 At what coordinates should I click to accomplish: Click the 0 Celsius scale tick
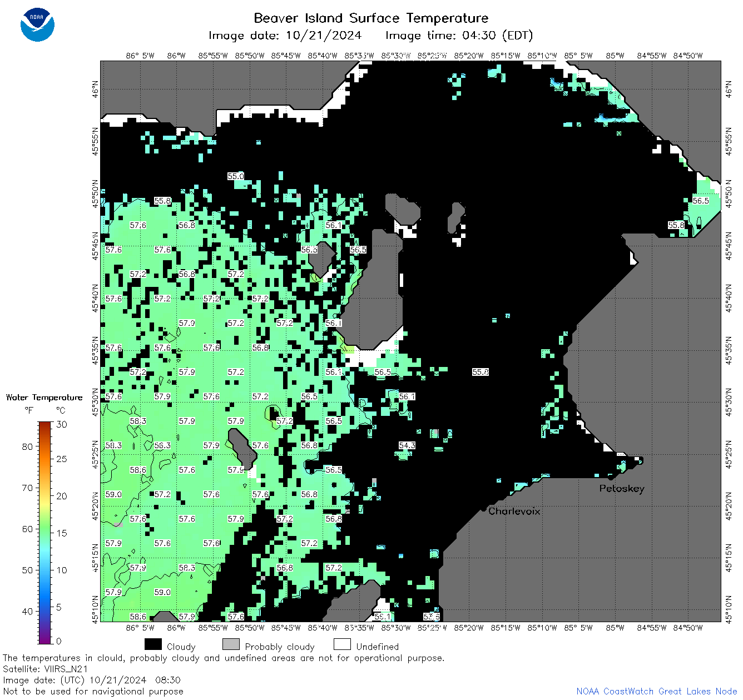[x=59, y=641]
